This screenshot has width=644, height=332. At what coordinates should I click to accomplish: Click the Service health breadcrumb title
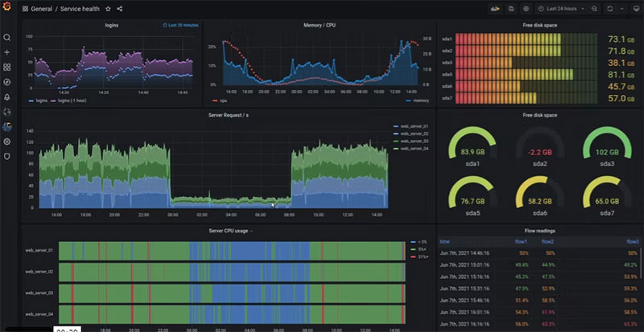[x=81, y=9]
